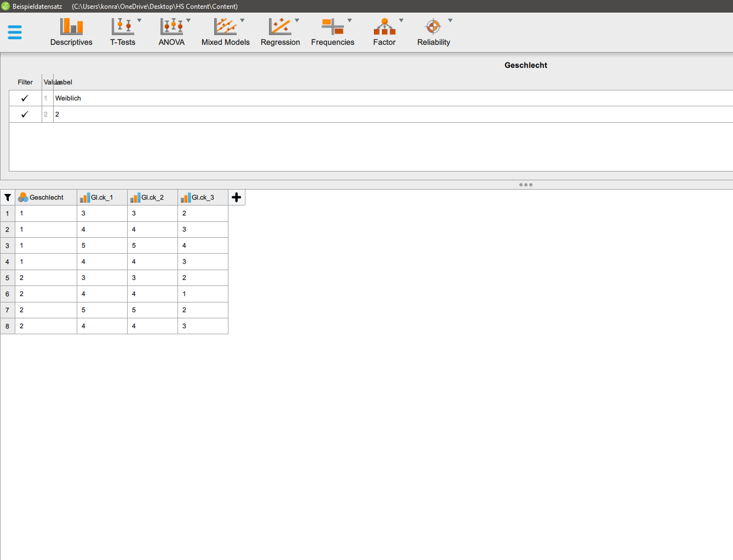Screen dimensions: 733x560
Task: Add a new column with plus button
Action: 237,197
